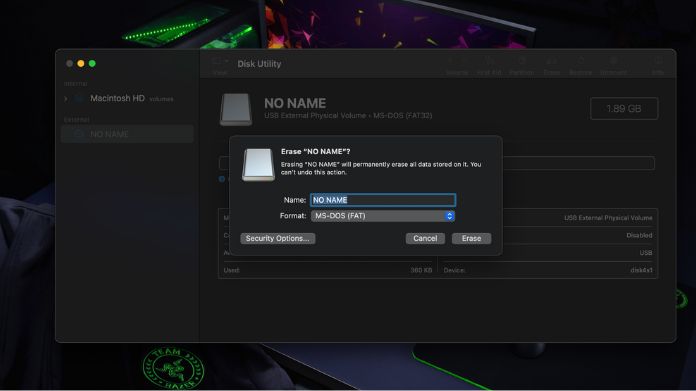Click the Info toolbar icon
Image resolution: width=696 pixels, height=391 pixels.
click(x=657, y=65)
